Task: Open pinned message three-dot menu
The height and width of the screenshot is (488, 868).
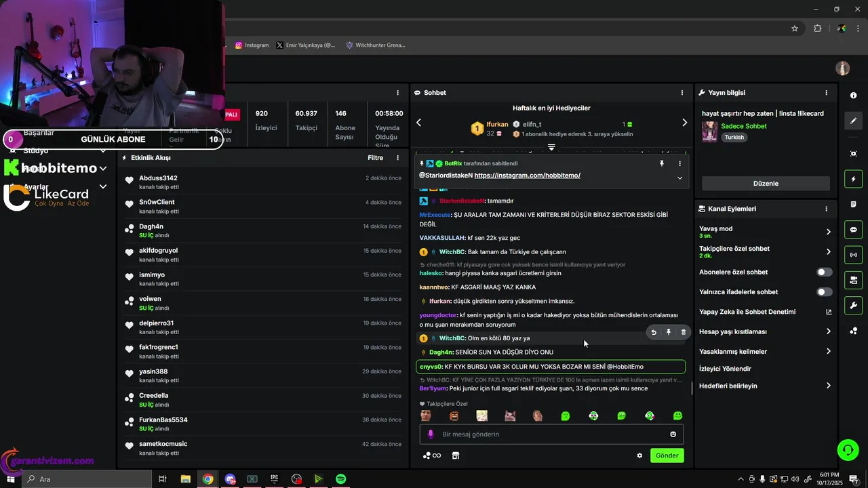Action: [679, 163]
